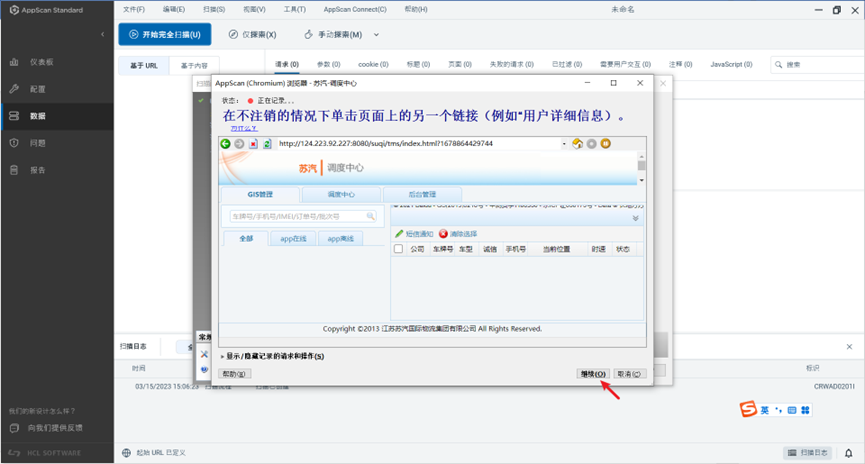
Task: Click the browser address URL field
Action: click(418, 143)
